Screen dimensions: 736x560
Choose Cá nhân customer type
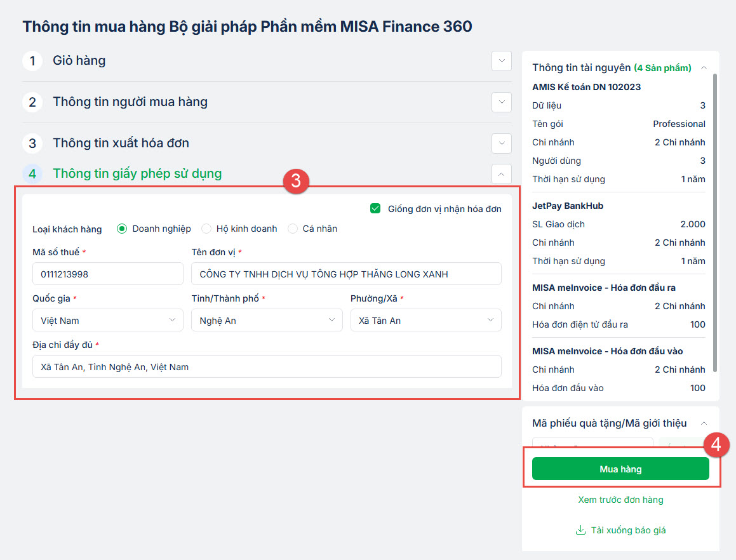click(293, 229)
